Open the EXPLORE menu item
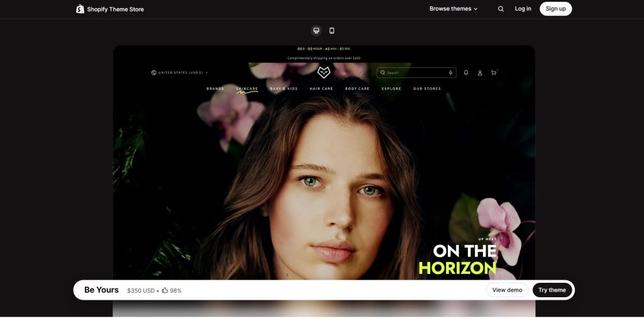 coord(391,89)
